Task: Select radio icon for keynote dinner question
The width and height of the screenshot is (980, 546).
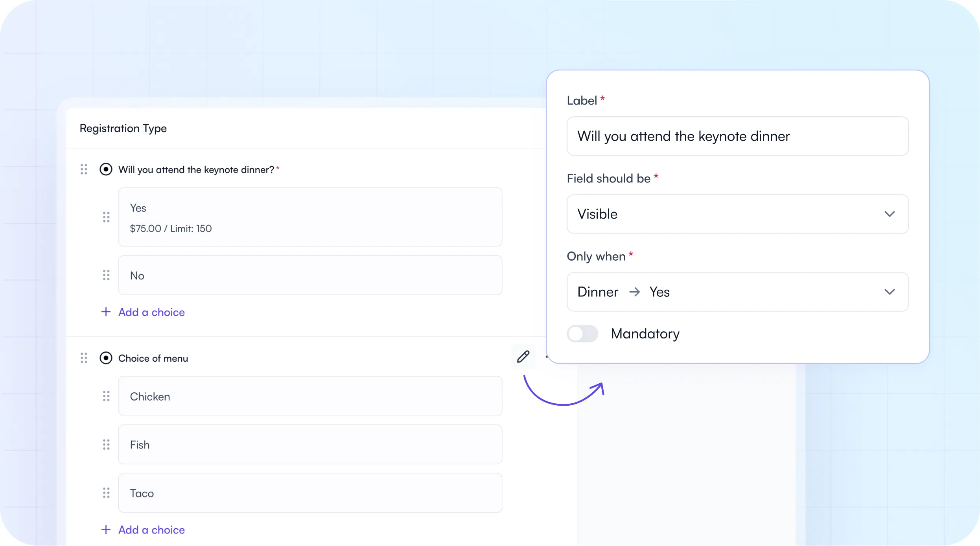Action: coord(106,169)
